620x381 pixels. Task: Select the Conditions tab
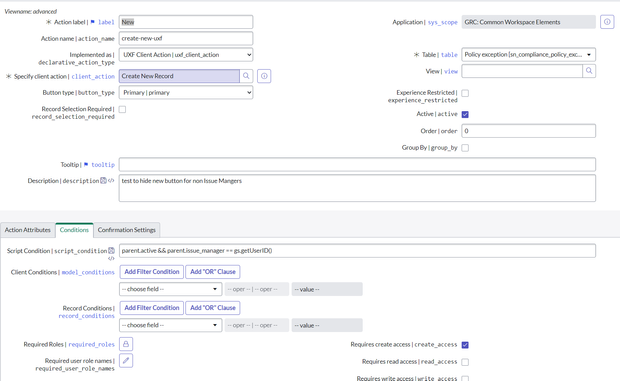74,230
